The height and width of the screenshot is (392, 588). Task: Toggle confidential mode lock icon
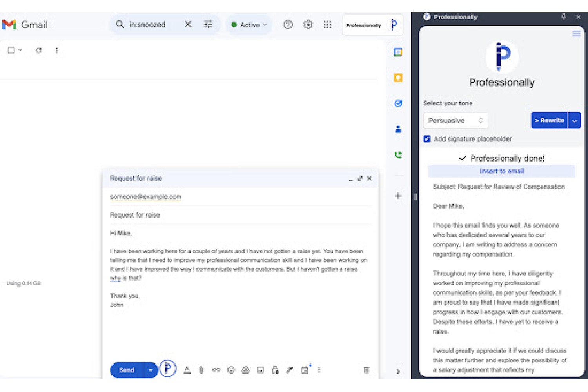(x=275, y=370)
